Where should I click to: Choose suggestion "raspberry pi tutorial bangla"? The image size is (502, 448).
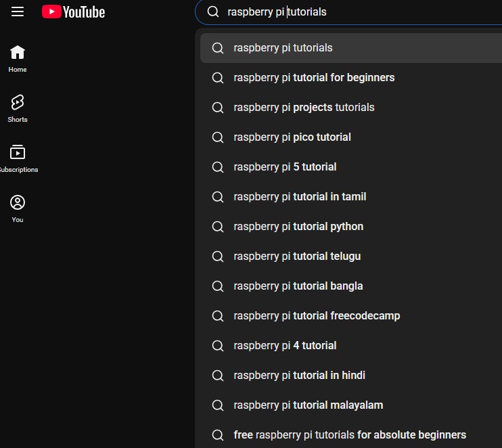coord(351,286)
